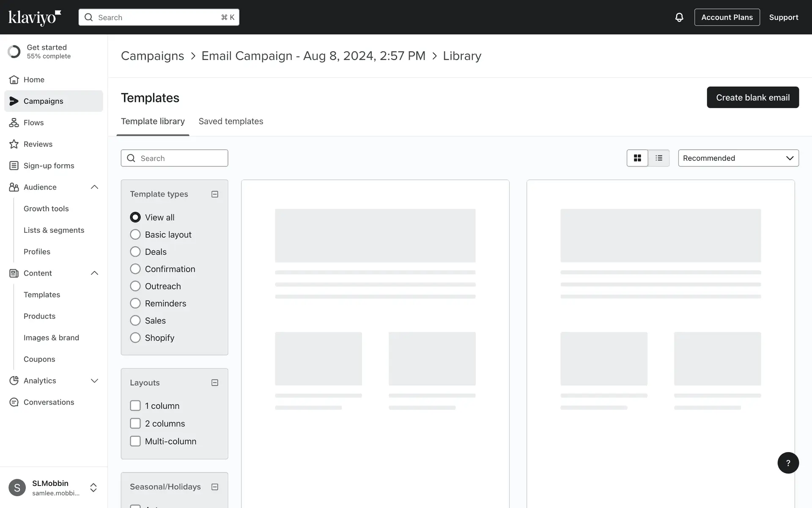Open Reviews star icon in sidebar
This screenshot has width=812, height=508.
[14, 144]
